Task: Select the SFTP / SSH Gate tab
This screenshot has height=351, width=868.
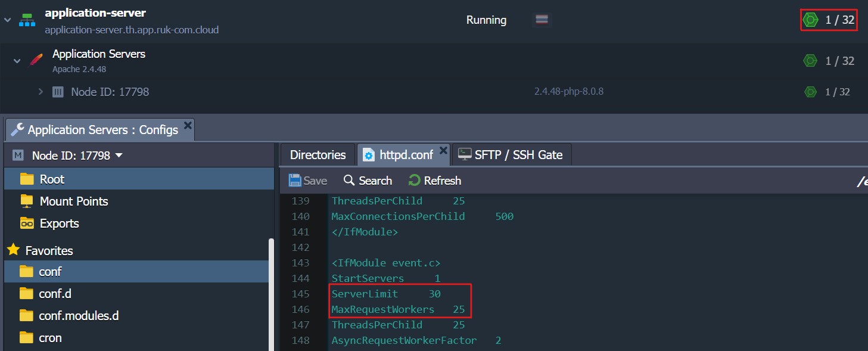Action: click(511, 154)
